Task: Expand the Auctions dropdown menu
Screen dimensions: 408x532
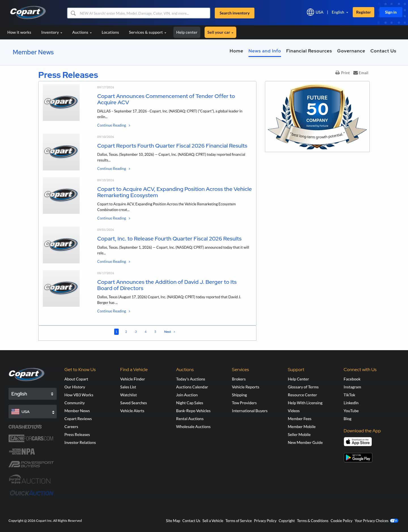Action: pyautogui.click(x=82, y=32)
